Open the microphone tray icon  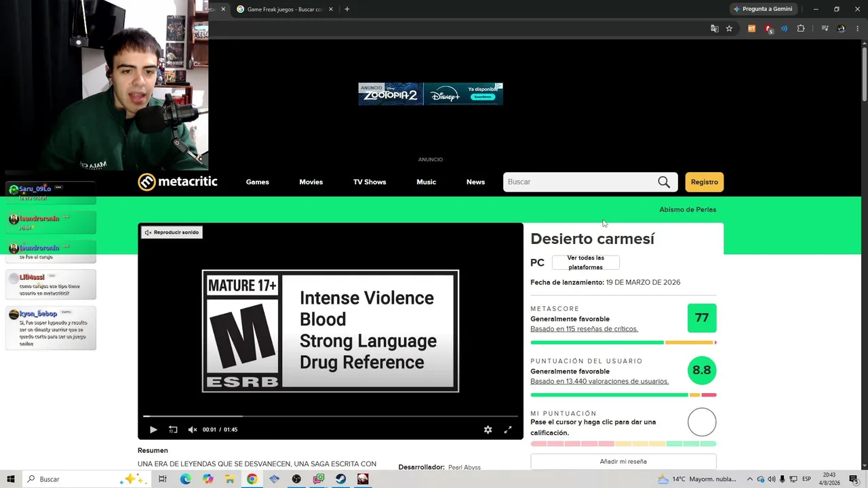(783, 479)
